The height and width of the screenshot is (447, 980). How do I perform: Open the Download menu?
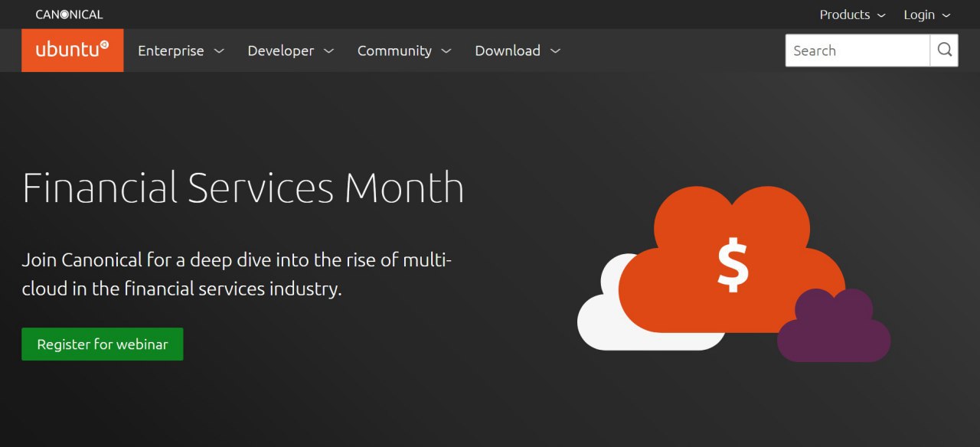coord(518,51)
